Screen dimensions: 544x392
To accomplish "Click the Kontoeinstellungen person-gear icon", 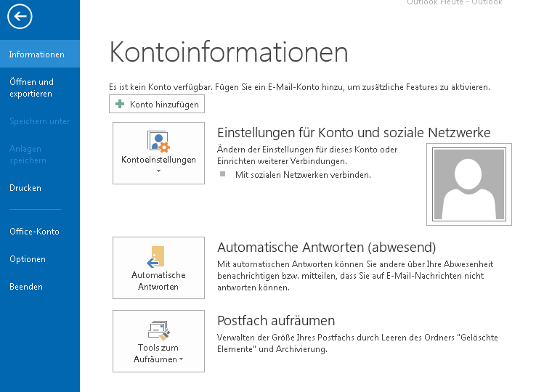I will [158, 142].
